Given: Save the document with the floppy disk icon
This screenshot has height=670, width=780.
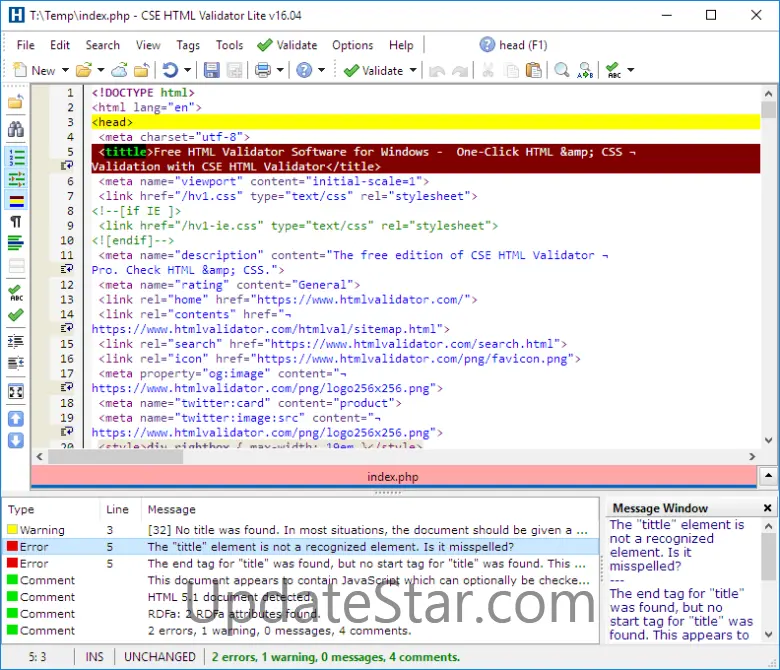Looking at the screenshot, I should 211,70.
